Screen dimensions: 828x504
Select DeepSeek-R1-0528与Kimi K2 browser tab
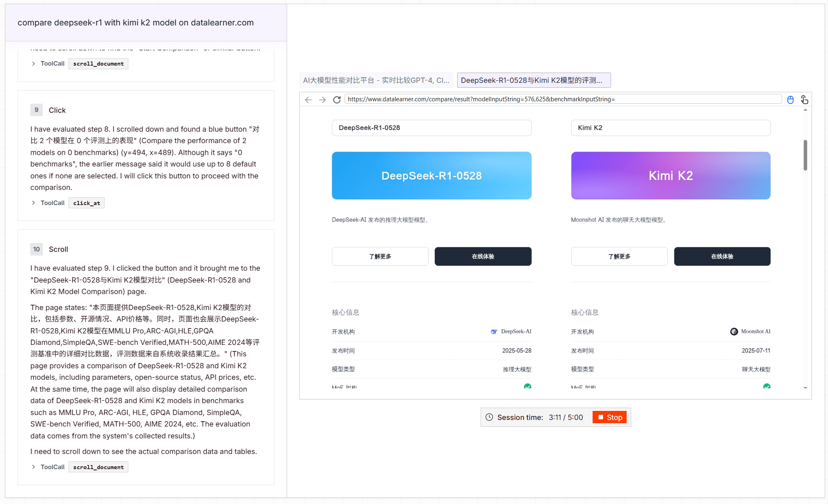tap(534, 80)
